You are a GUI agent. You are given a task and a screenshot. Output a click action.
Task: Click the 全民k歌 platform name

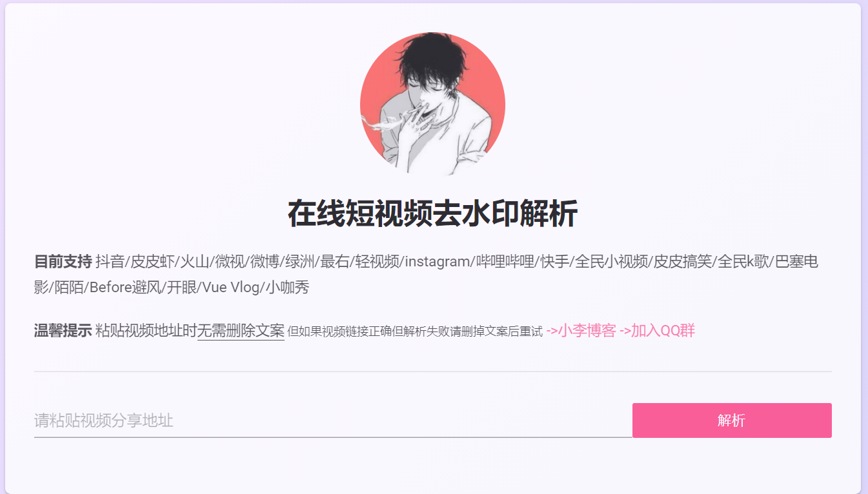tap(743, 262)
